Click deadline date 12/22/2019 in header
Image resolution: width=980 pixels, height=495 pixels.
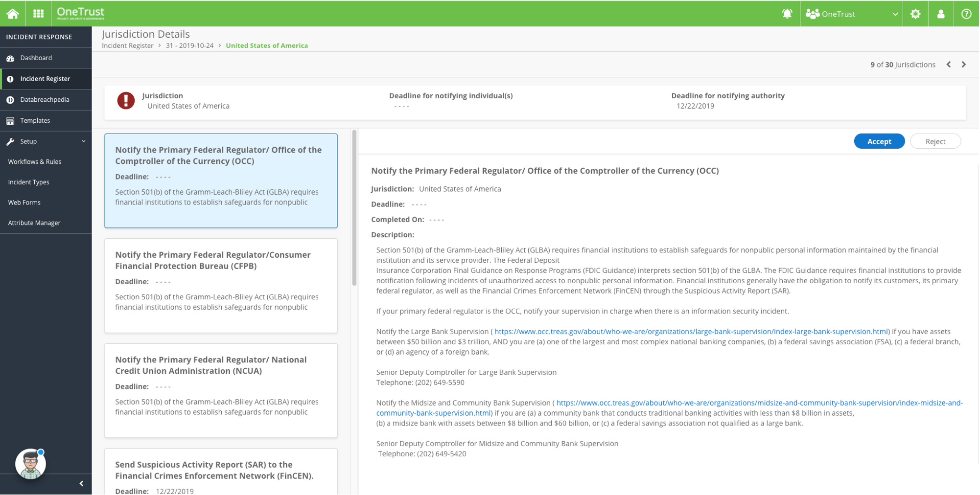point(695,106)
